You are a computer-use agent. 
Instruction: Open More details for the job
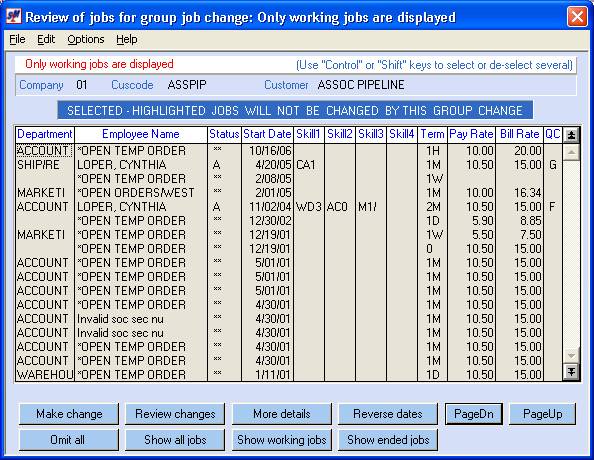pyautogui.click(x=281, y=414)
